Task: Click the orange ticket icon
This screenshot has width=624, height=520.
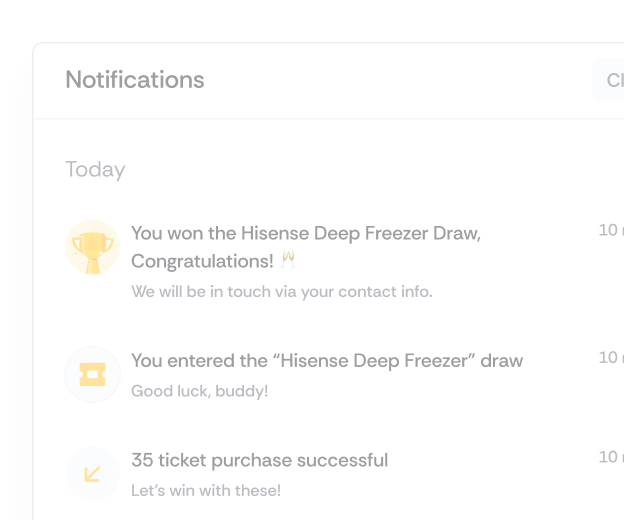Action: click(x=92, y=375)
